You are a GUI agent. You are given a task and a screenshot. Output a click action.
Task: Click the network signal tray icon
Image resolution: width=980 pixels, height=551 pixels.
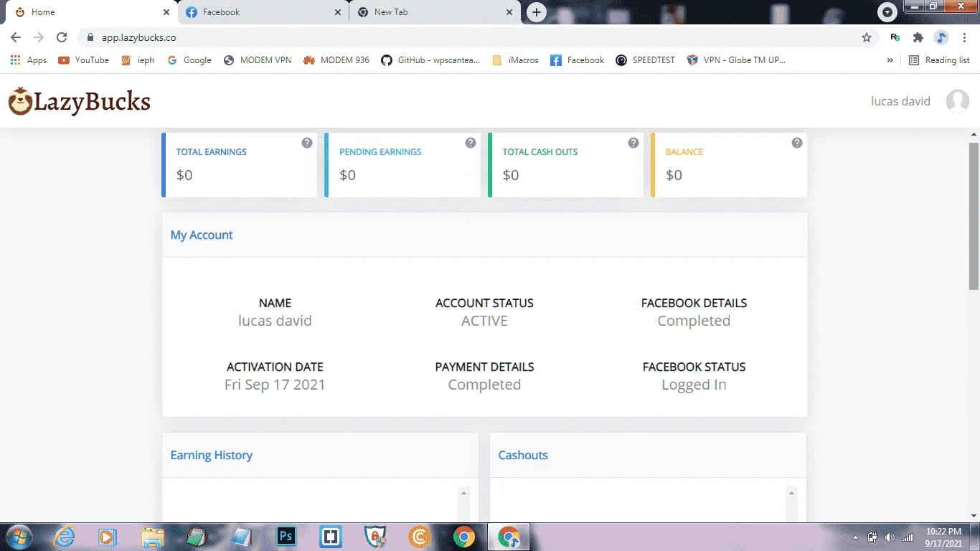(x=908, y=537)
